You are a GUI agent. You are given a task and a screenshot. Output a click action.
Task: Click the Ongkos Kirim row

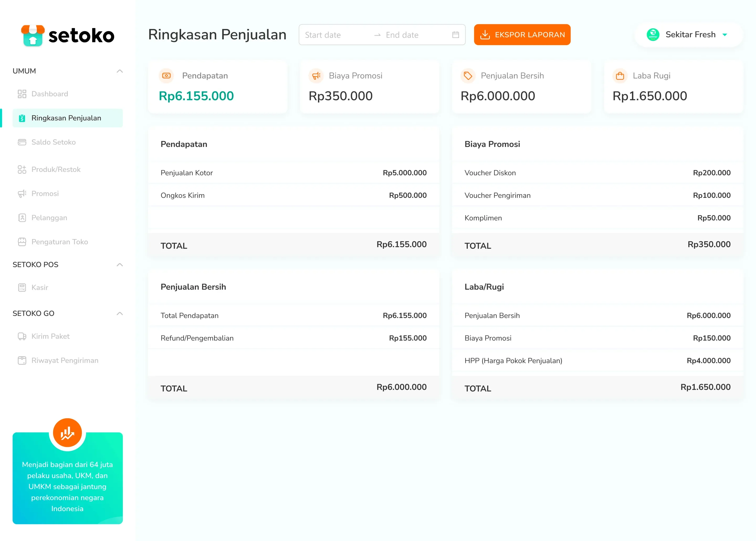coord(293,195)
